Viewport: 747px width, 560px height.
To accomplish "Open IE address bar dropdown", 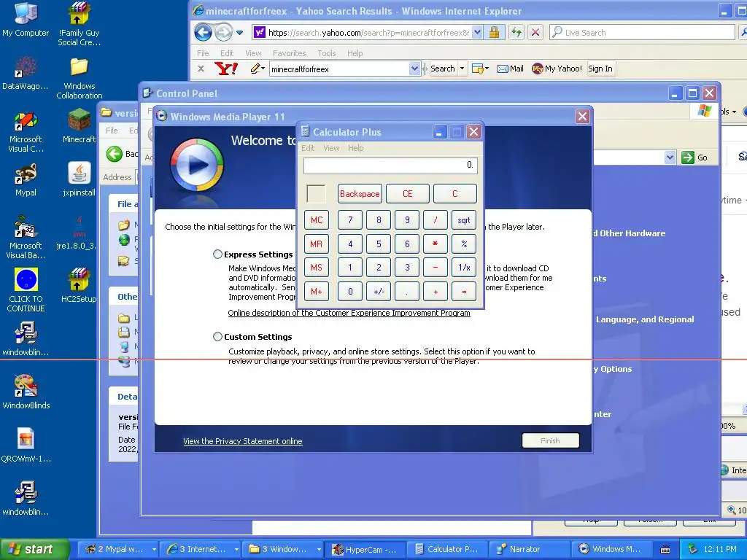I will click(477, 32).
